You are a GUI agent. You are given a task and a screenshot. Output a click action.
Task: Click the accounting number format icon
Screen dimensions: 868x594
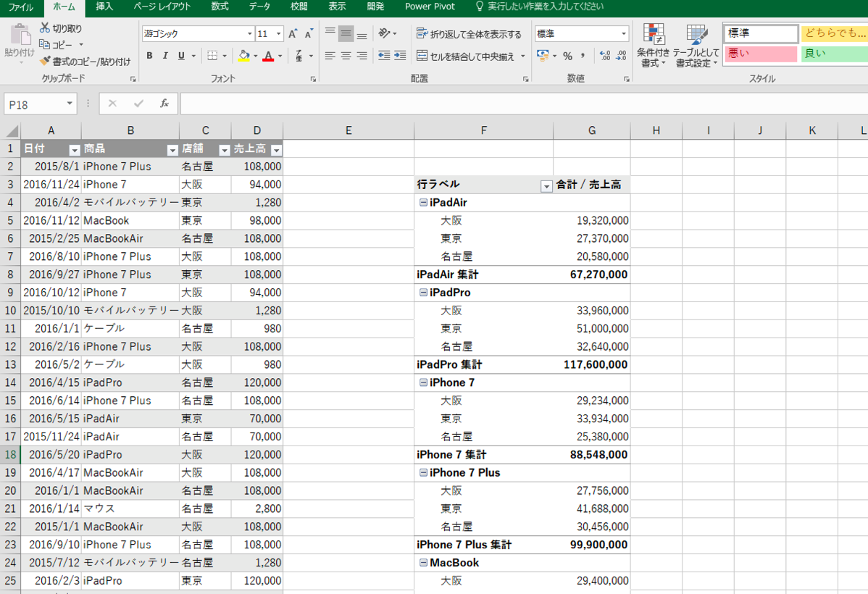543,55
